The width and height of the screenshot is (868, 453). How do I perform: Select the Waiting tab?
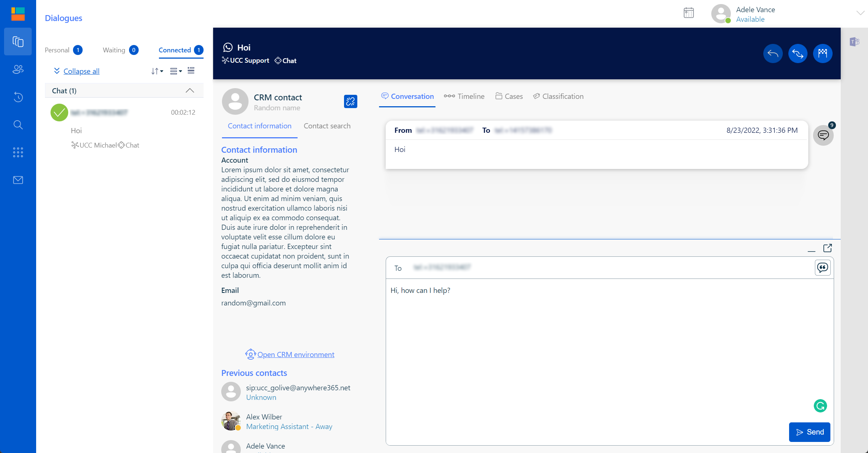[120, 50]
